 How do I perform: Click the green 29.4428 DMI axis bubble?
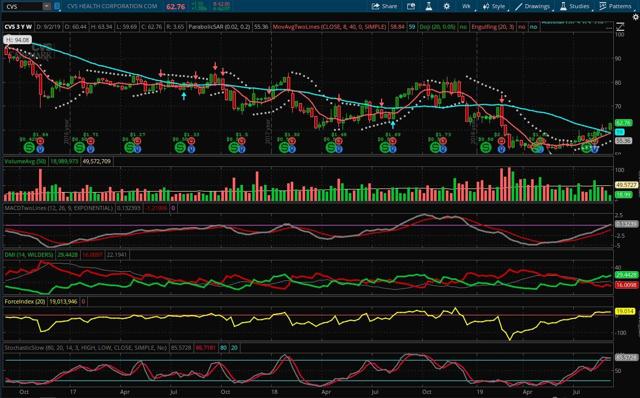(627, 275)
